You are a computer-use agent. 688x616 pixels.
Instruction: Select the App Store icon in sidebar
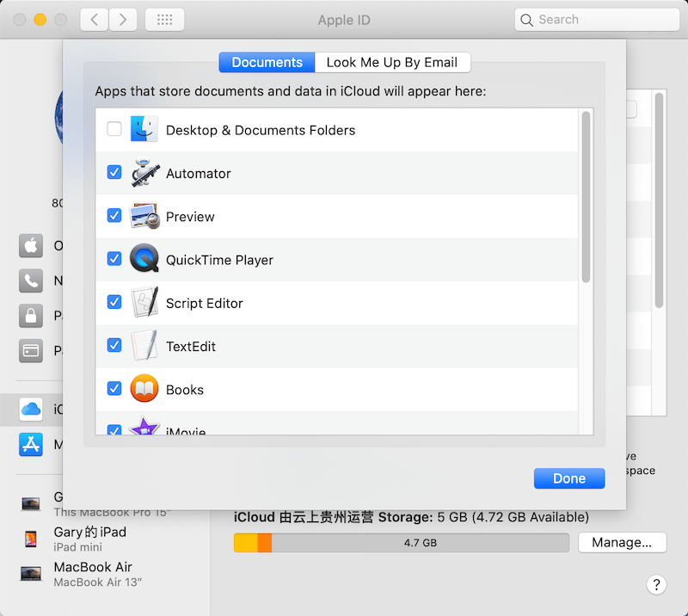tap(31, 444)
